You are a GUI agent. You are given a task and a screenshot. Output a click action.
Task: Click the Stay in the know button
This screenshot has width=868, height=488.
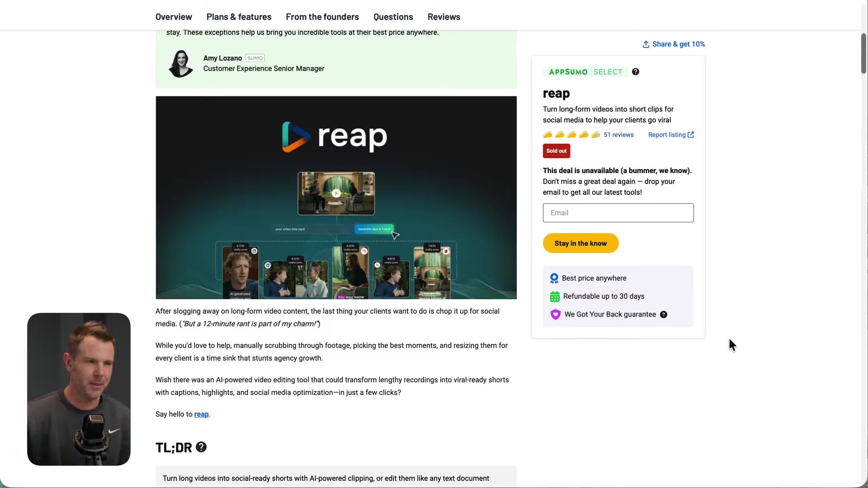tap(580, 243)
